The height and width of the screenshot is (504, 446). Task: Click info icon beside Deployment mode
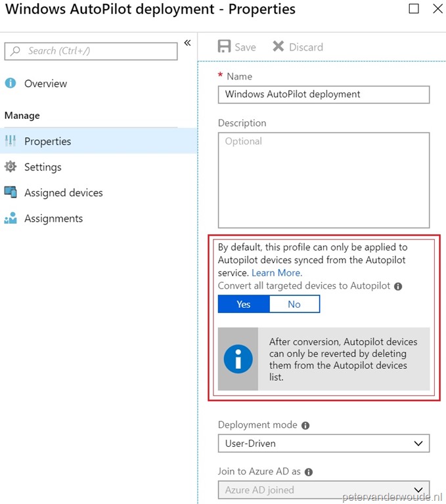tap(305, 425)
